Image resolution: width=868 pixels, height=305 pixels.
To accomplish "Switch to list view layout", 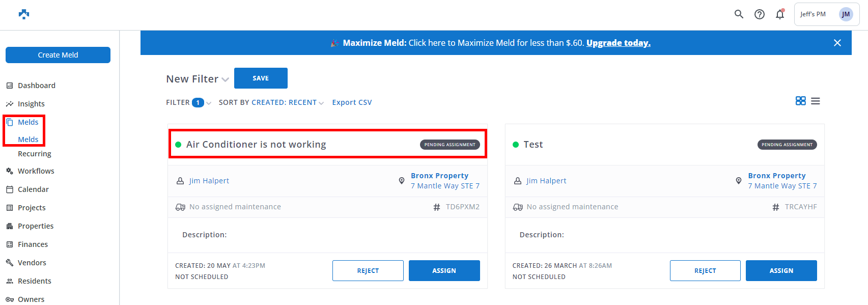I will coord(815,101).
